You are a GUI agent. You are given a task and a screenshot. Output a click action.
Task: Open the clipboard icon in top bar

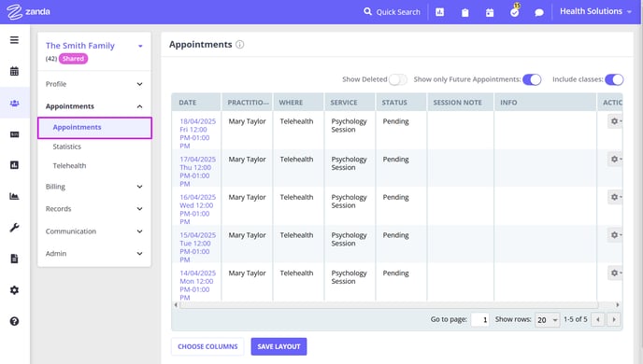(x=465, y=13)
